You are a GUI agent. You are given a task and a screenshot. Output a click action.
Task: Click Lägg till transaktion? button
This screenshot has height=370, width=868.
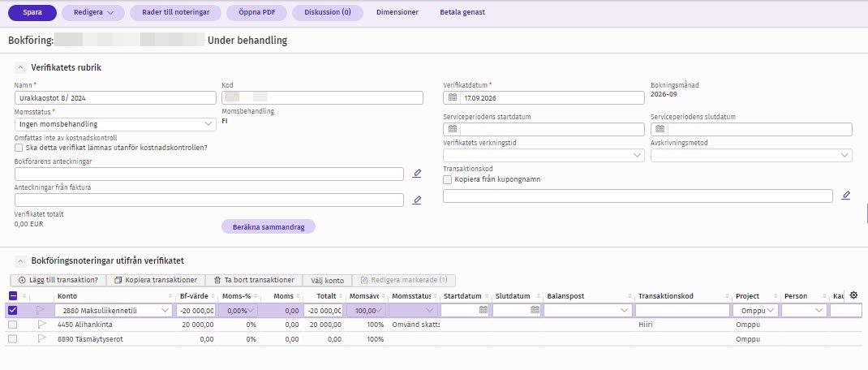pos(58,280)
